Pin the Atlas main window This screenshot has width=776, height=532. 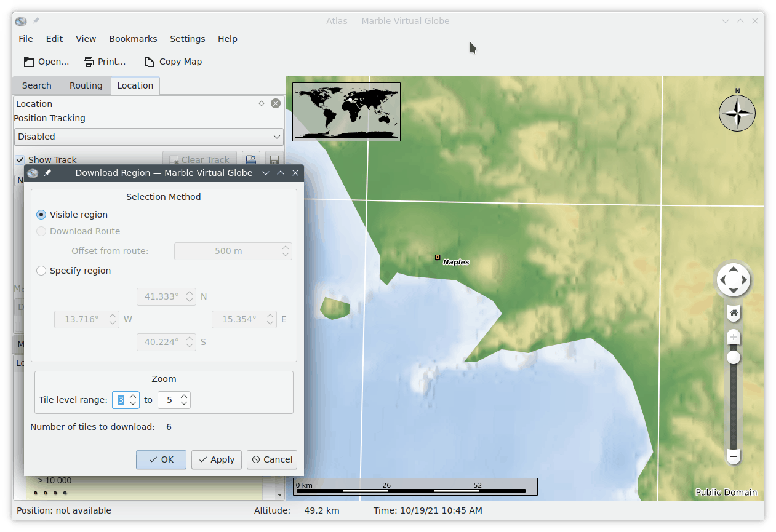tap(36, 21)
